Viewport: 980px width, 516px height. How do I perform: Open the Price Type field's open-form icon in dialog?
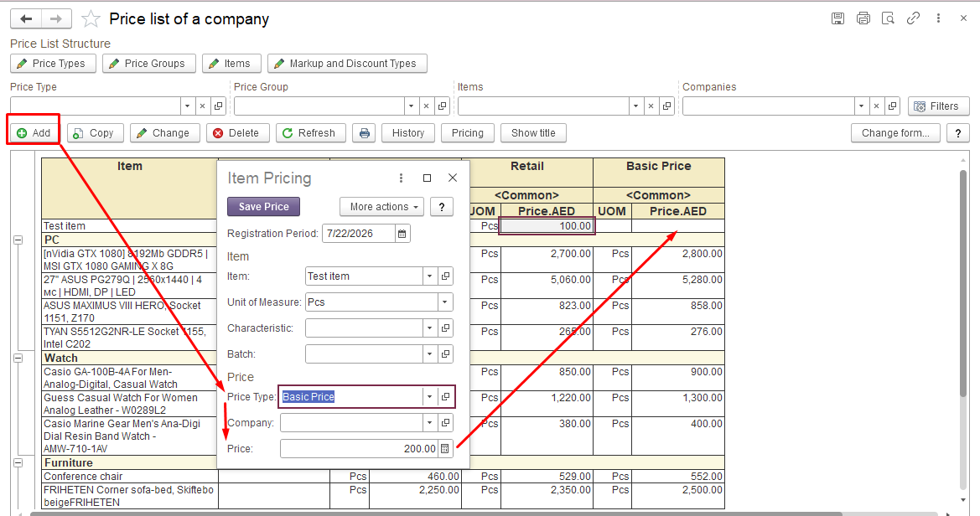(x=445, y=397)
